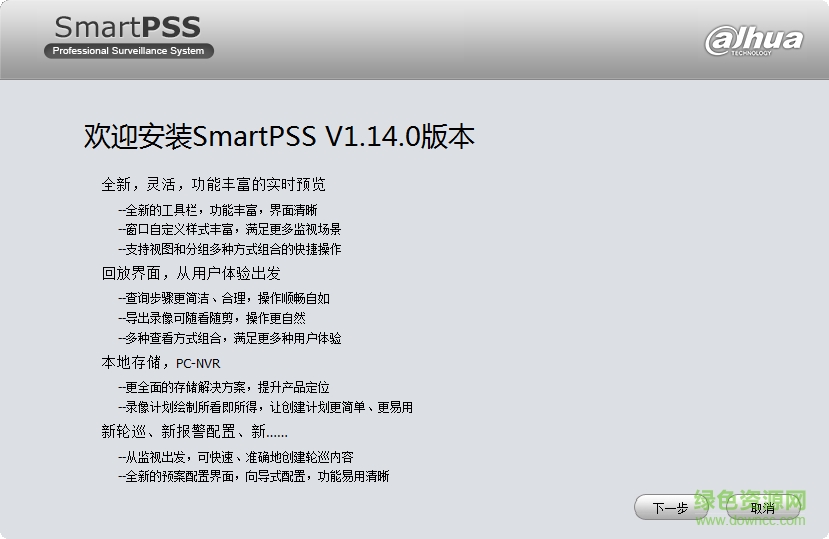Click the 取消 (Cancel) button
The width and height of the screenshot is (829, 539).
pos(762,508)
